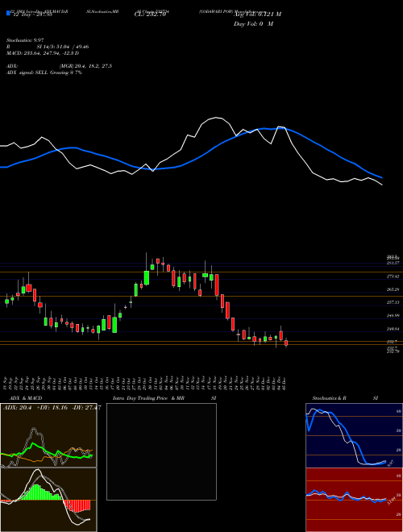The image size is (403, 532).
Task: Click the '9.97' value tag on Stochastics panel
Action: point(390,463)
